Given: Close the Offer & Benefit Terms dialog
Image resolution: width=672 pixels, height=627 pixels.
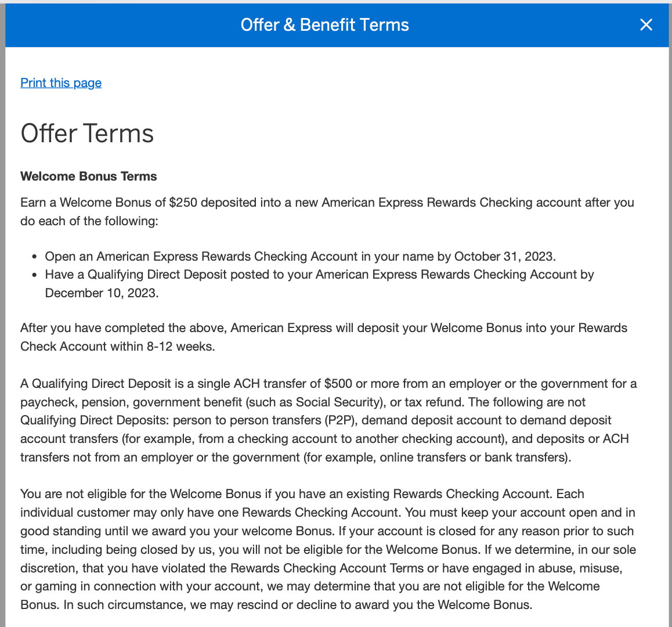Looking at the screenshot, I should (x=646, y=25).
